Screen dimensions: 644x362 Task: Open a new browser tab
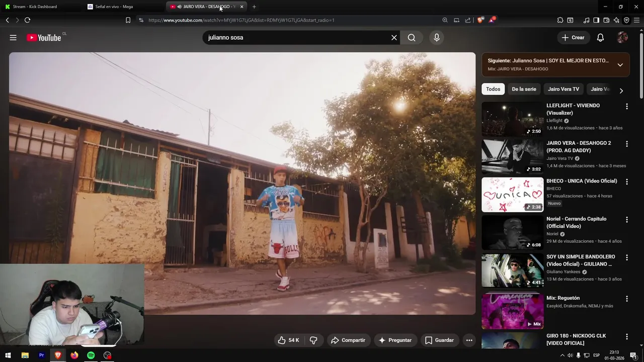(x=254, y=7)
